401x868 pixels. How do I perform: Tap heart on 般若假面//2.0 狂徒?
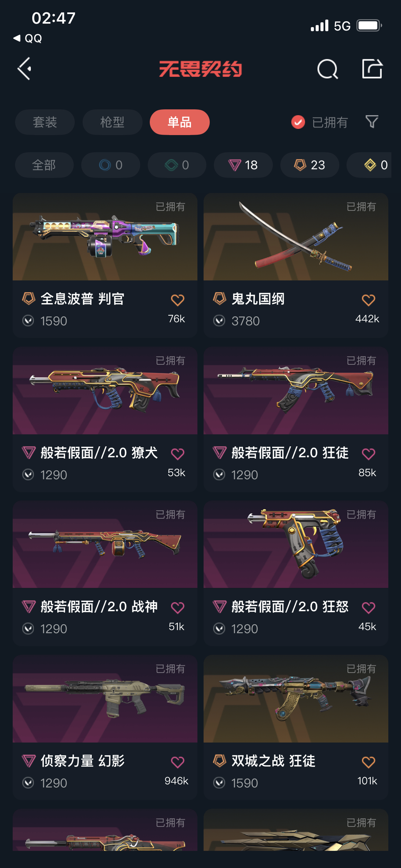click(x=368, y=453)
